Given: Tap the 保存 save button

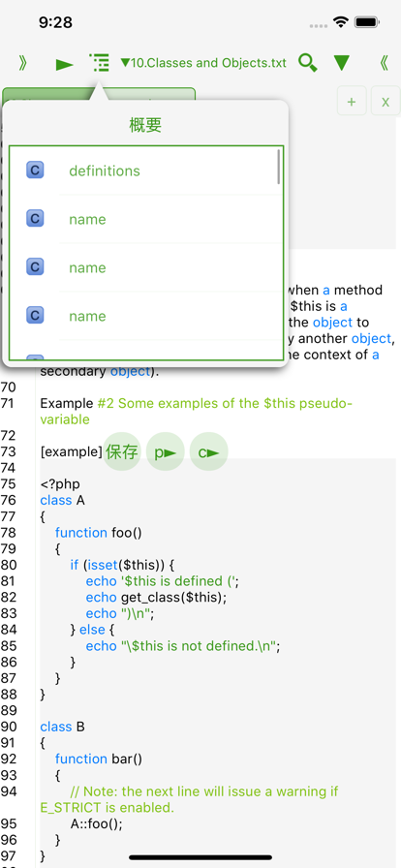Looking at the screenshot, I should (122, 451).
